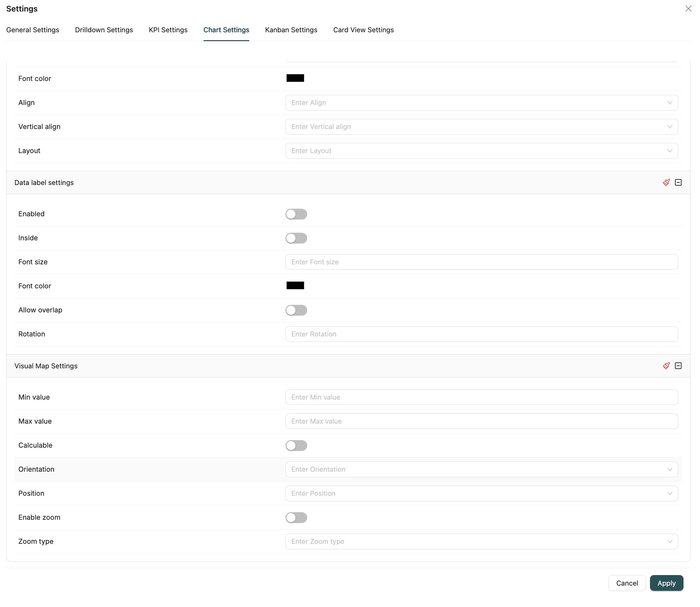Collapse the Data label settings section

[x=678, y=182]
